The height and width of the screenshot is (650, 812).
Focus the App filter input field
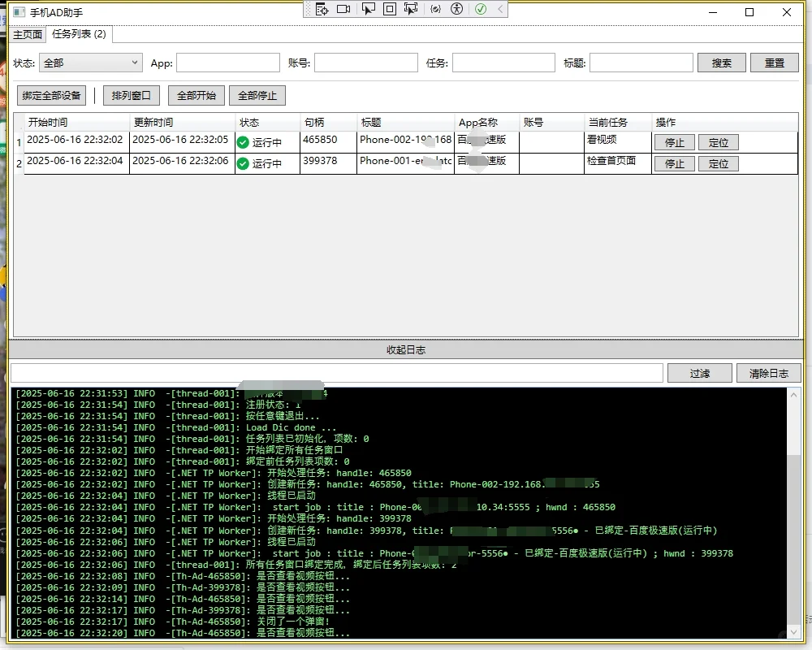(x=228, y=63)
